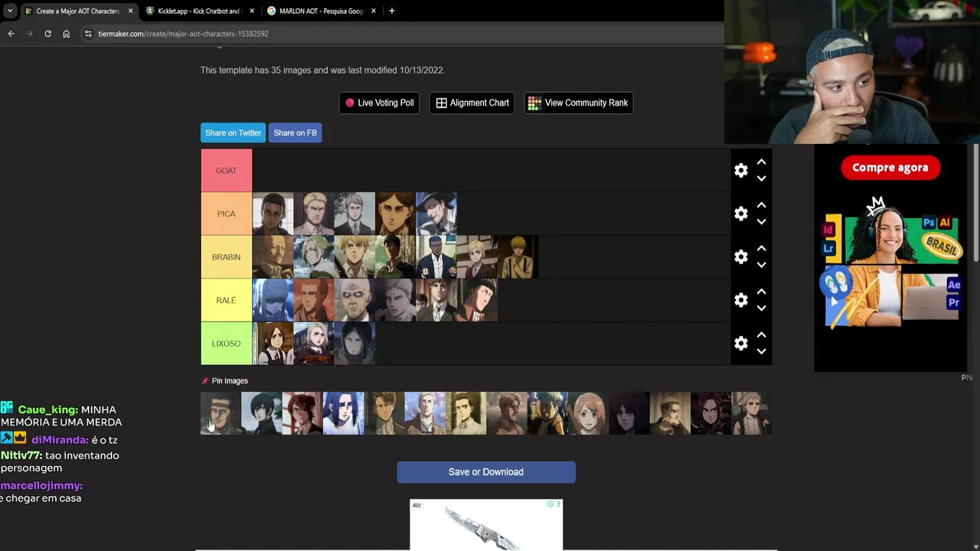The height and width of the screenshot is (551, 980).
Task: Move LIXOSO tier row up
Action: pos(761,335)
